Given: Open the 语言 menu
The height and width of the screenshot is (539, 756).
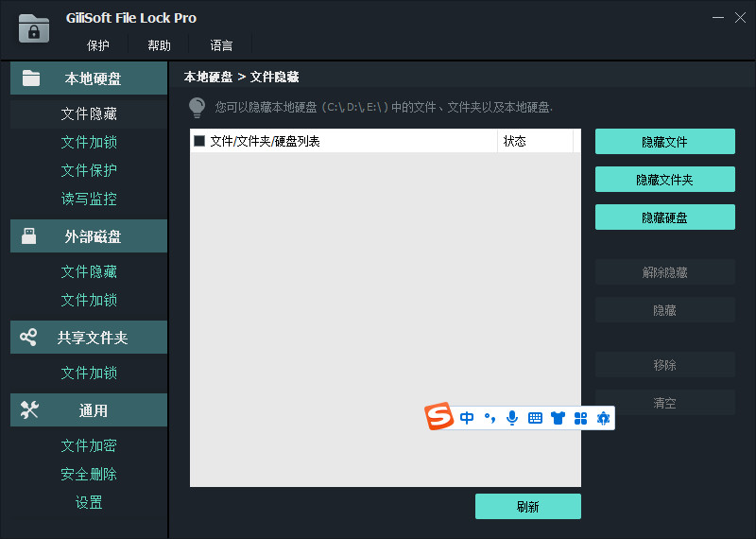Looking at the screenshot, I should pyautogui.click(x=221, y=45).
